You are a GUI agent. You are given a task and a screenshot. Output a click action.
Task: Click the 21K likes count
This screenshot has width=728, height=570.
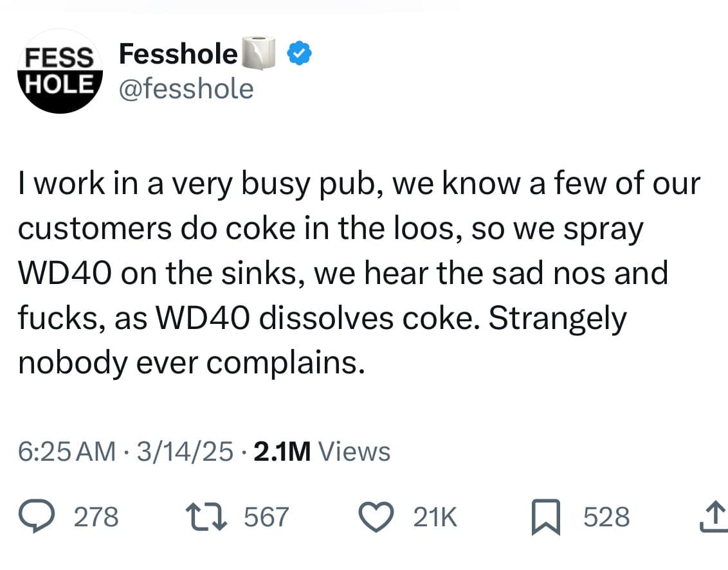pos(435,517)
